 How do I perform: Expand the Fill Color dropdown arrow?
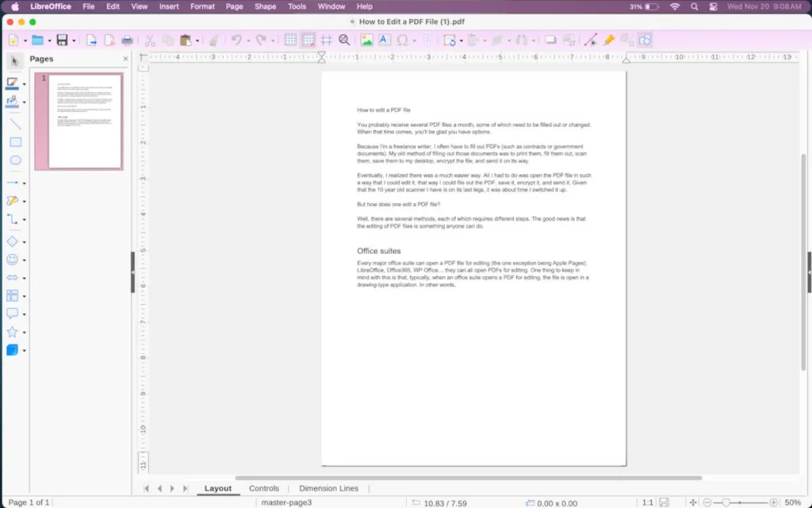coord(24,102)
